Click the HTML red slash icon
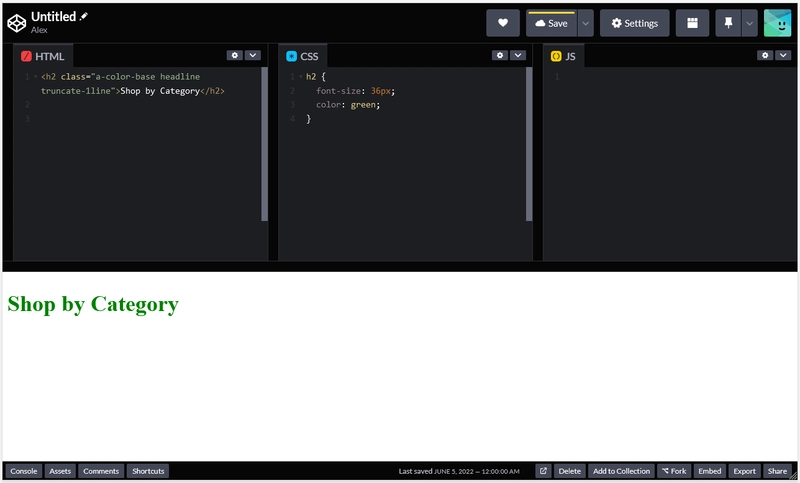This screenshot has width=800, height=483. tap(26, 56)
